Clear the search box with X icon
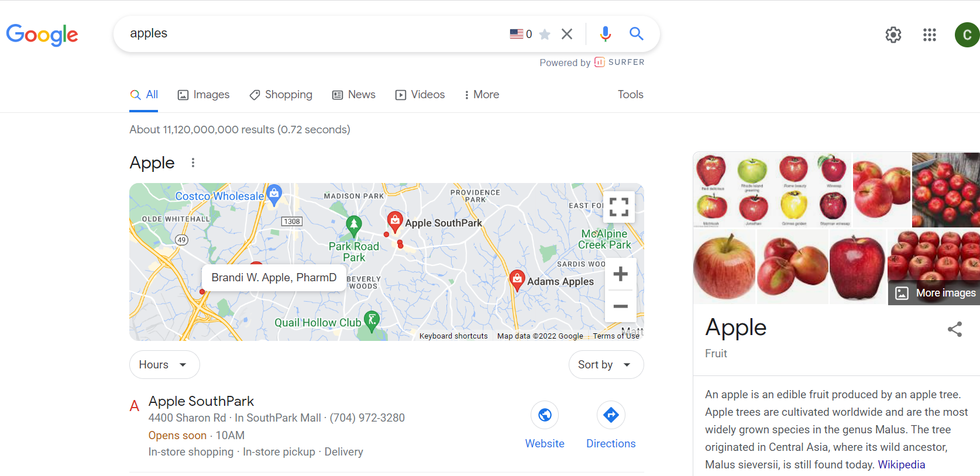This screenshot has width=980, height=476. point(566,34)
